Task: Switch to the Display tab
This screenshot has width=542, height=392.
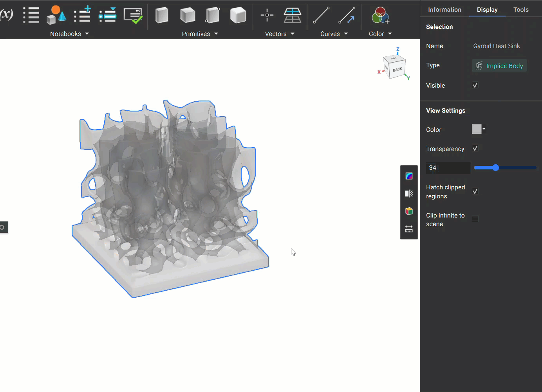Action: pos(487,10)
